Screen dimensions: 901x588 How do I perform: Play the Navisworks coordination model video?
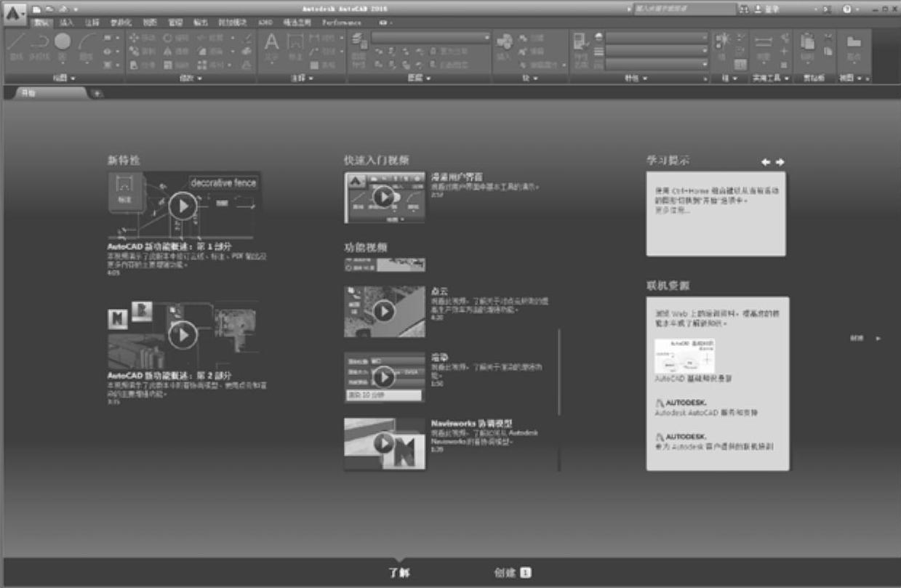(384, 443)
